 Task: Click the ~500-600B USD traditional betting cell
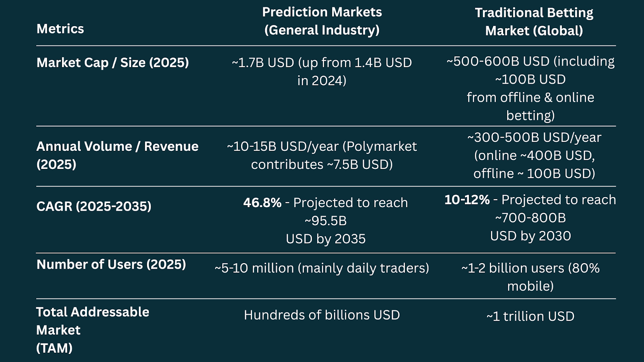[x=530, y=88]
